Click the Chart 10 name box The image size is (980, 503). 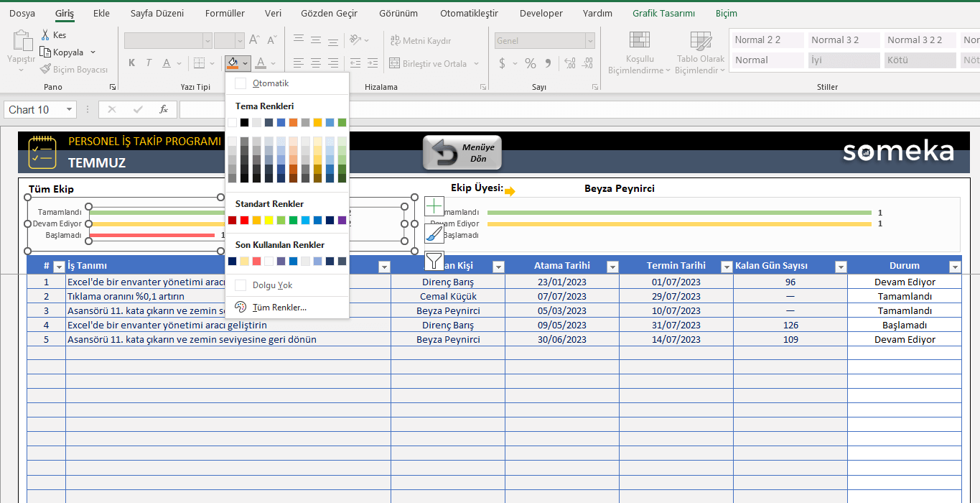click(x=33, y=109)
